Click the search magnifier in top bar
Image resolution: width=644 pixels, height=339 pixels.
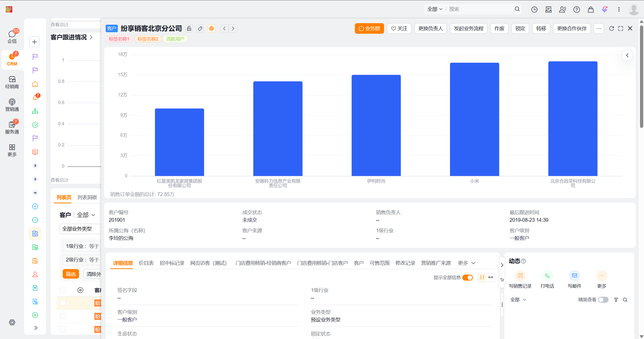(517, 9)
